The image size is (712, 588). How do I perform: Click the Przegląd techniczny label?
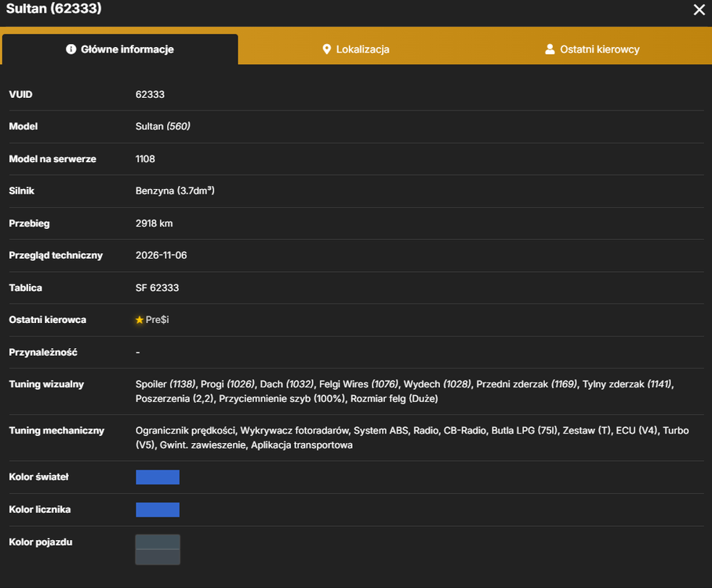[56, 255]
